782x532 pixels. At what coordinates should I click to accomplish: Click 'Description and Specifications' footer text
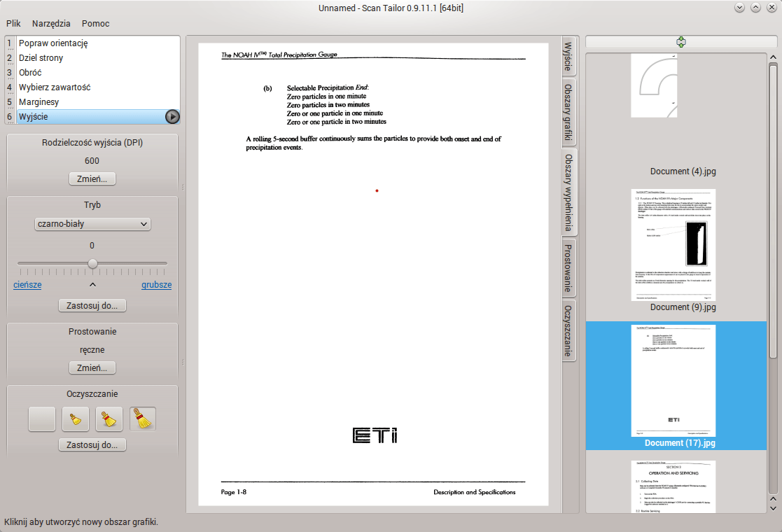(474, 492)
